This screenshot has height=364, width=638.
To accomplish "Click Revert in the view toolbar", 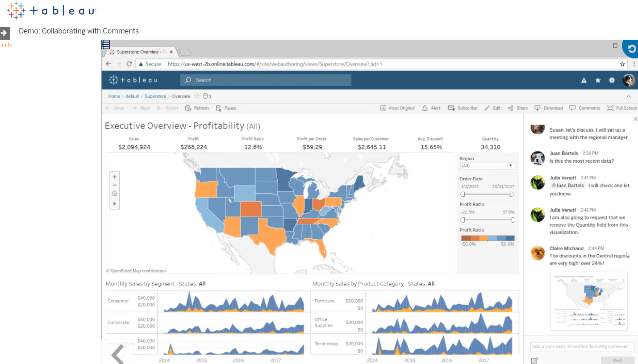I will pyautogui.click(x=167, y=108).
